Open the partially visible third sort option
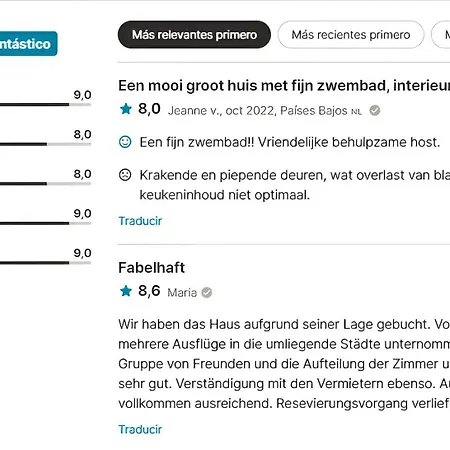The image size is (450, 450). coord(441,35)
